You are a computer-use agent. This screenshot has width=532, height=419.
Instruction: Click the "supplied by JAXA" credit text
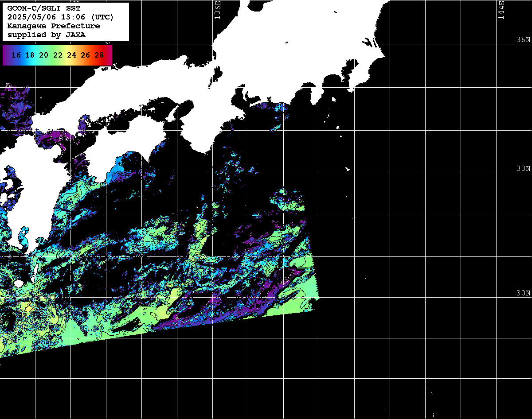47,35
